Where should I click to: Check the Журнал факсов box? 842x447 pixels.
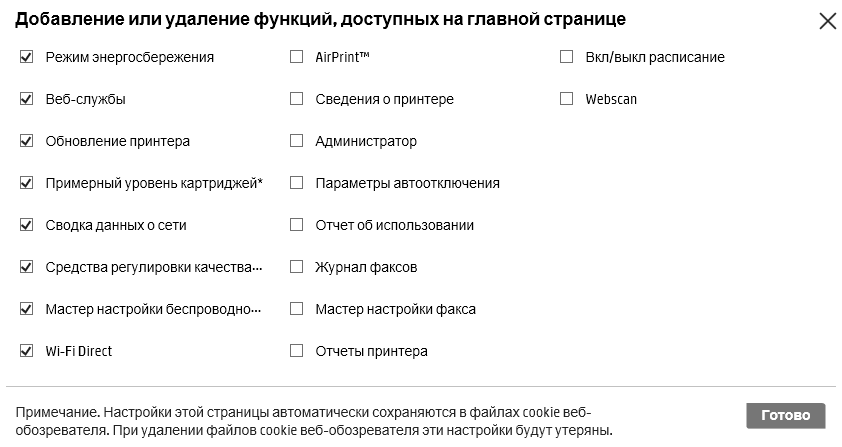(x=296, y=267)
